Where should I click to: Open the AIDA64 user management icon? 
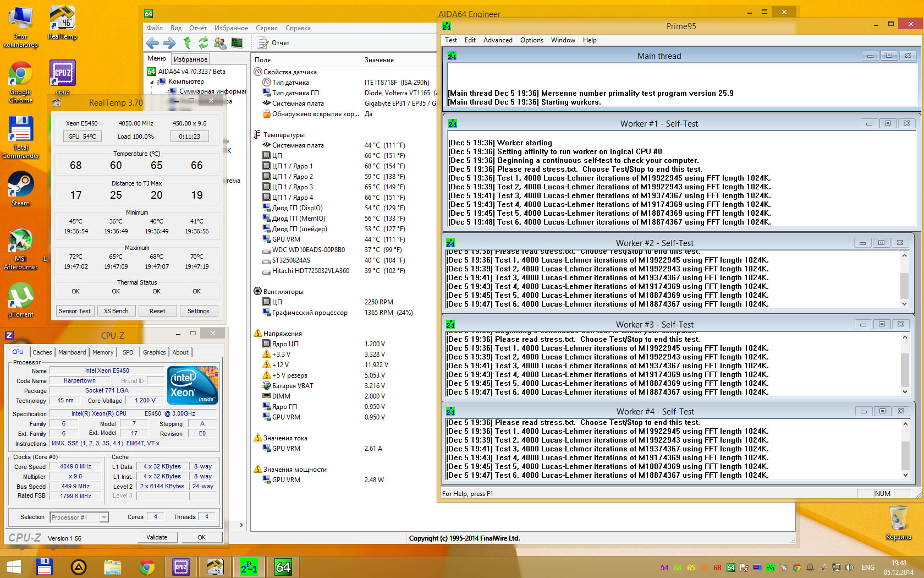[x=220, y=43]
